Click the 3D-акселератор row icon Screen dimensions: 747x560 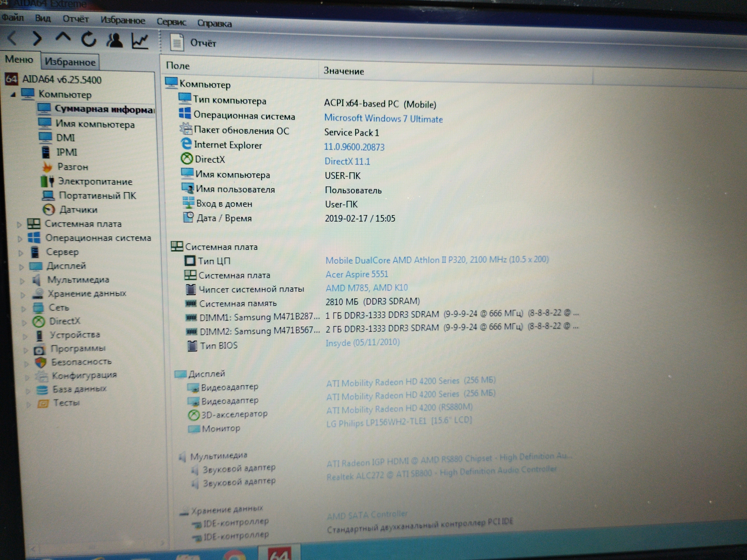click(x=193, y=415)
